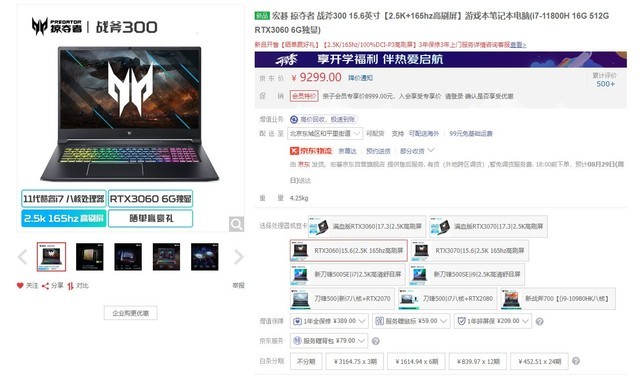The width and height of the screenshot is (640, 377).
Task: Open 1年碎屏保 ¥209.00 dropdown
Action: point(493,322)
